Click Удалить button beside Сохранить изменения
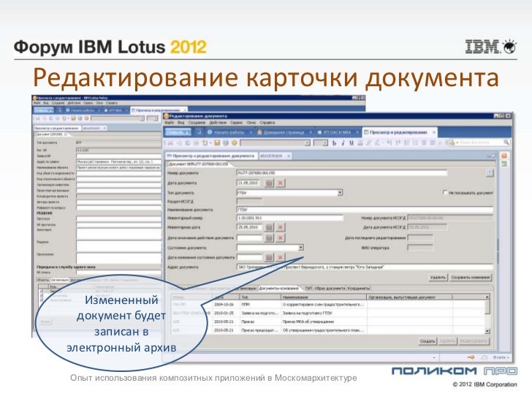Screen dimensions: 532x399 pos(438,277)
